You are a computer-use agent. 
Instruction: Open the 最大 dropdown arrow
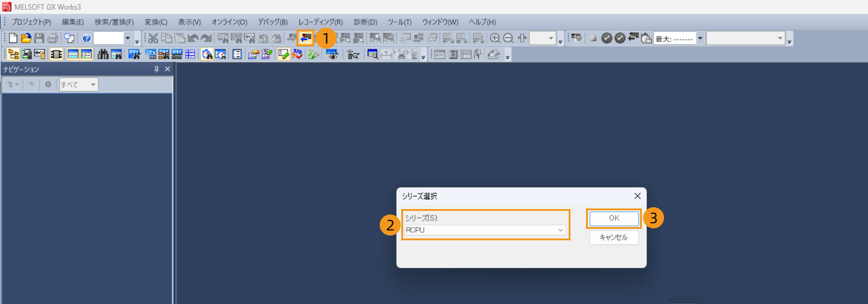(700, 38)
